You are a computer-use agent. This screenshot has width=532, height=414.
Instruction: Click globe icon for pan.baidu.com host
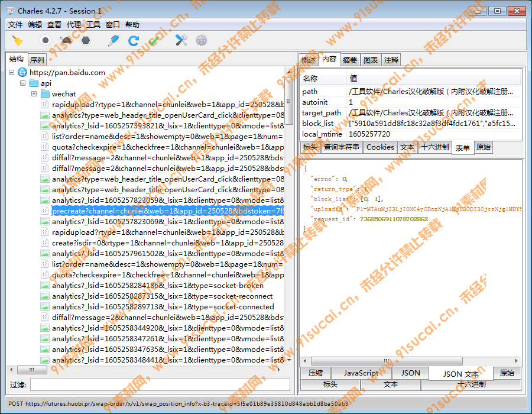tap(22, 73)
